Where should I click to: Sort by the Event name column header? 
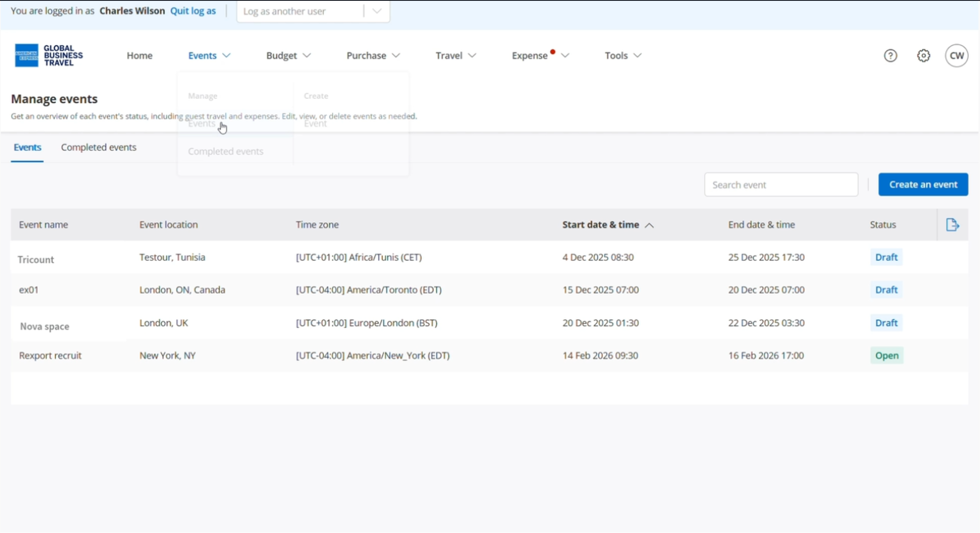click(43, 225)
